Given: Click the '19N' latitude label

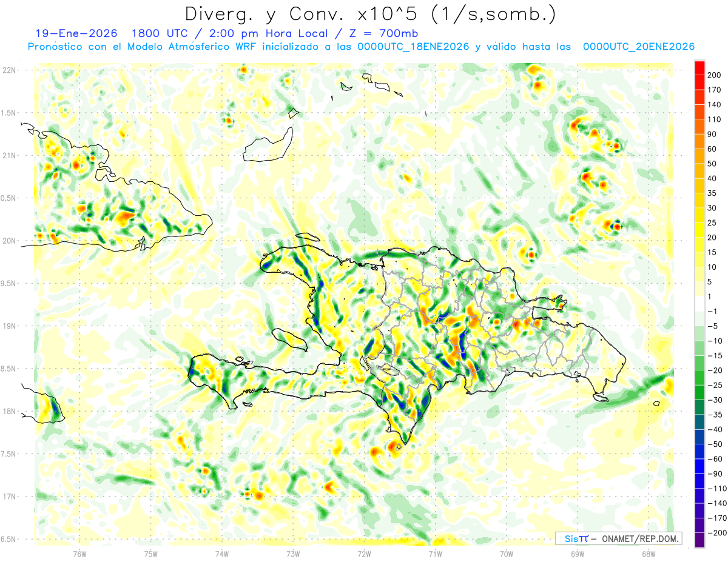Looking at the screenshot, I should click(x=9, y=326).
